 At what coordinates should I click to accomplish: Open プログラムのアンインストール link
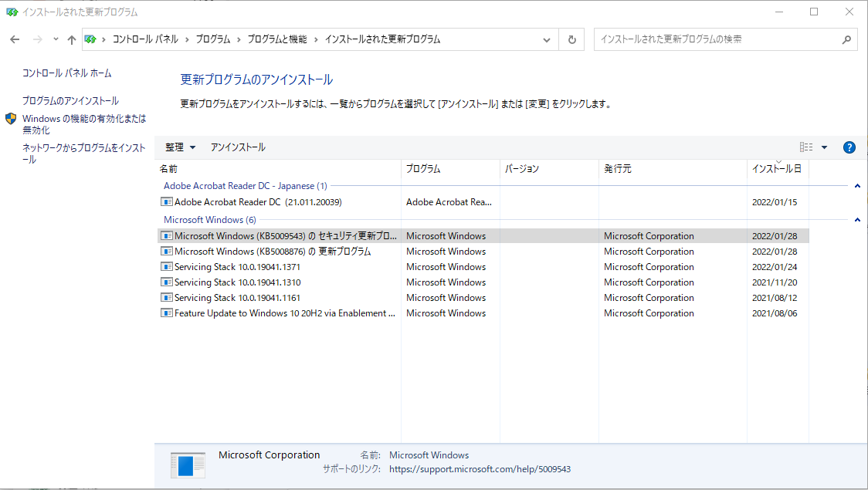[x=70, y=100]
